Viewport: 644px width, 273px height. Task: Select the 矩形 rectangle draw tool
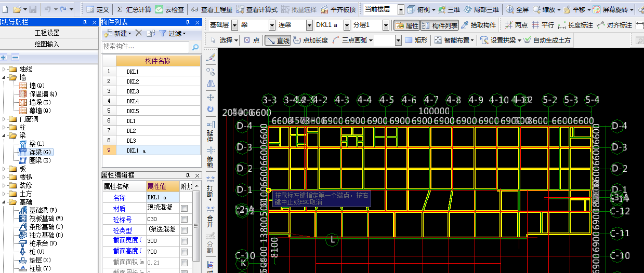[416, 40]
